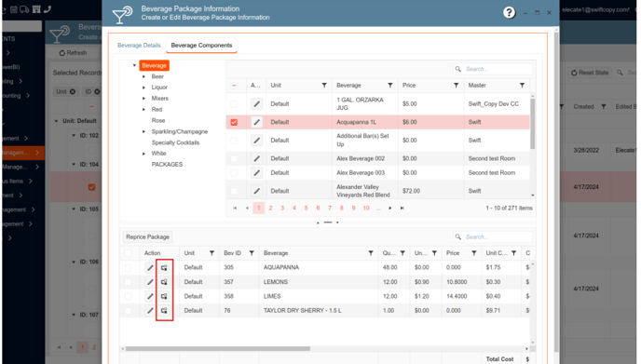This screenshot has height=364, width=641.
Task: Expand the Liquor tree node
Action: click(143, 88)
